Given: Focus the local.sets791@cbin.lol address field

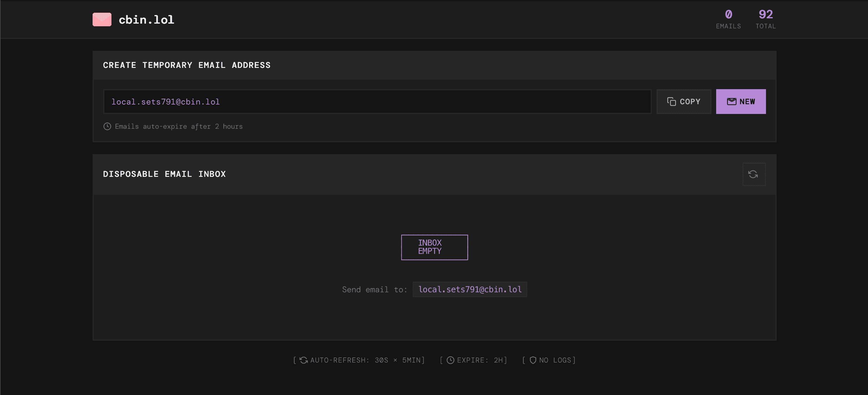Looking at the screenshot, I should coord(377,102).
